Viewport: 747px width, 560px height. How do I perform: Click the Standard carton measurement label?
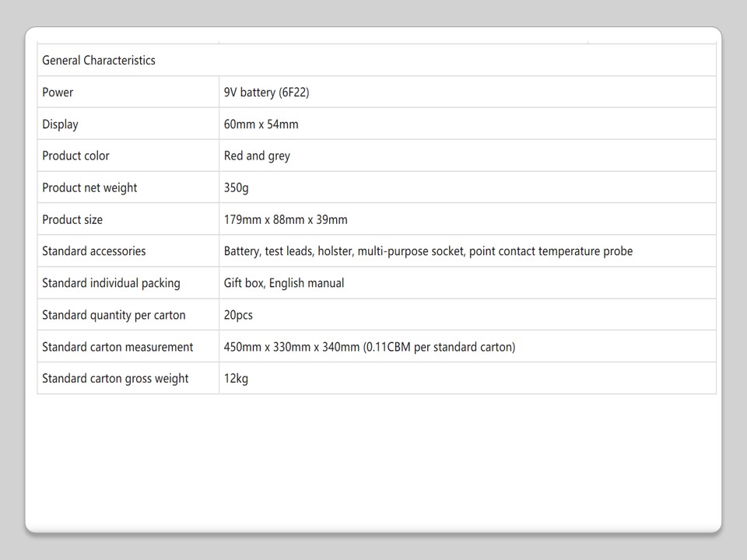click(x=117, y=348)
